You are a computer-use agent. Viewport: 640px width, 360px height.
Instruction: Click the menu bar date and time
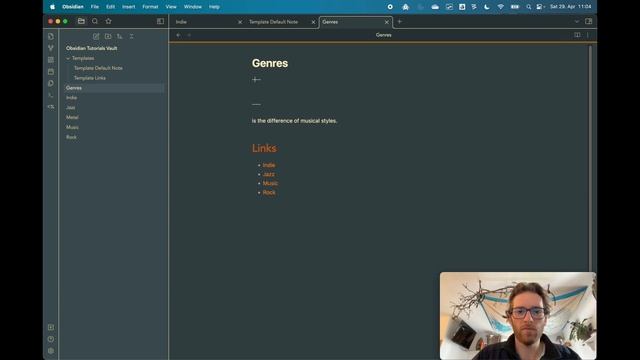[570, 7]
